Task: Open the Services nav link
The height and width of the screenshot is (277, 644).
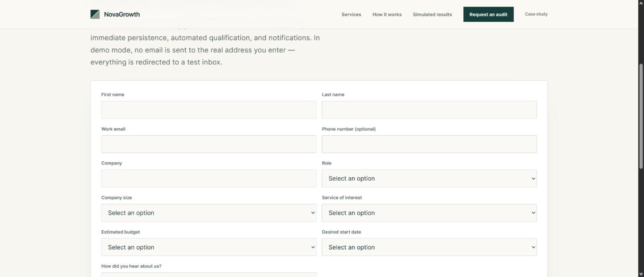Action: (x=351, y=14)
